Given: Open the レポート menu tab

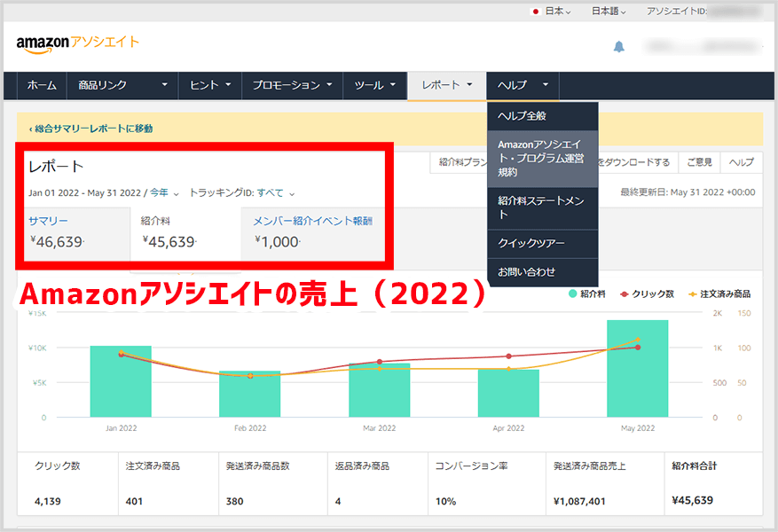Looking at the screenshot, I should click(446, 85).
